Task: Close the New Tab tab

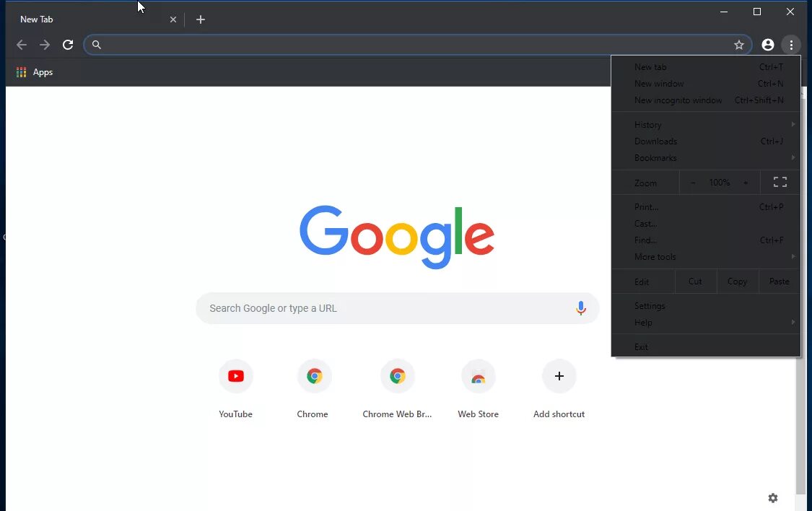Action: 173,19
